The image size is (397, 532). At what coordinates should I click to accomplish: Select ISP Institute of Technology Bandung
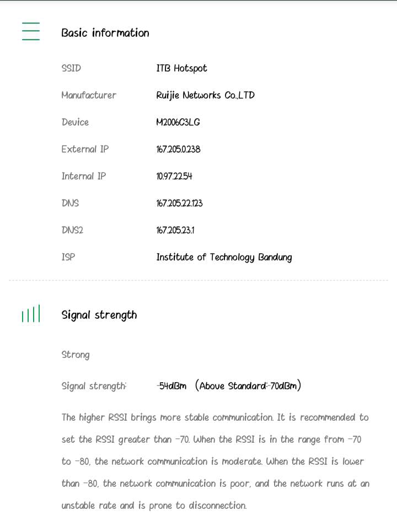(224, 257)
